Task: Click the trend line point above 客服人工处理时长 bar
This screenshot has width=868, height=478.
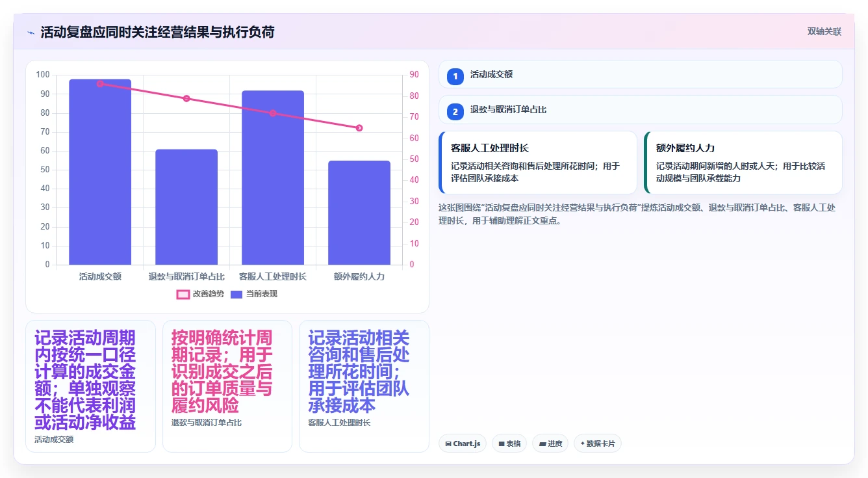Action: [x=273, y=113]
